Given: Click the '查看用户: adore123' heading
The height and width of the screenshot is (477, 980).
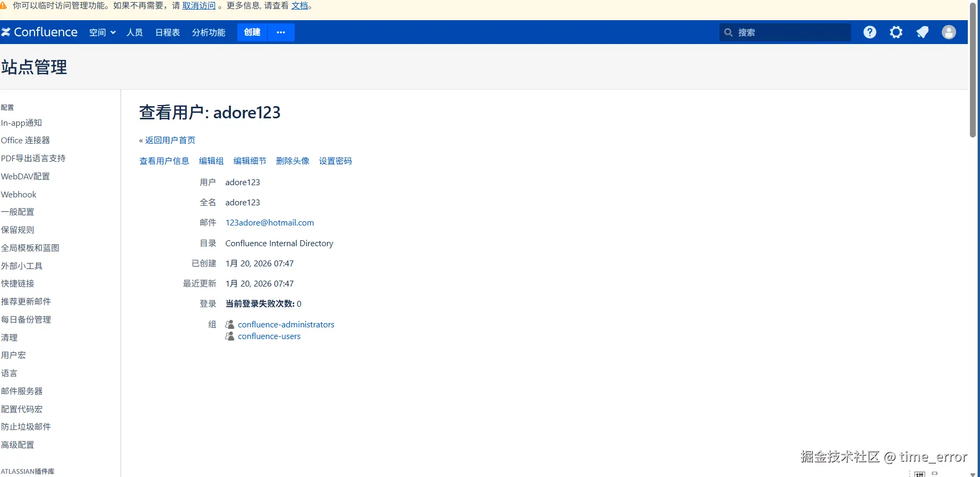Looking at the screenshot, I should click(x=210, y=112).
